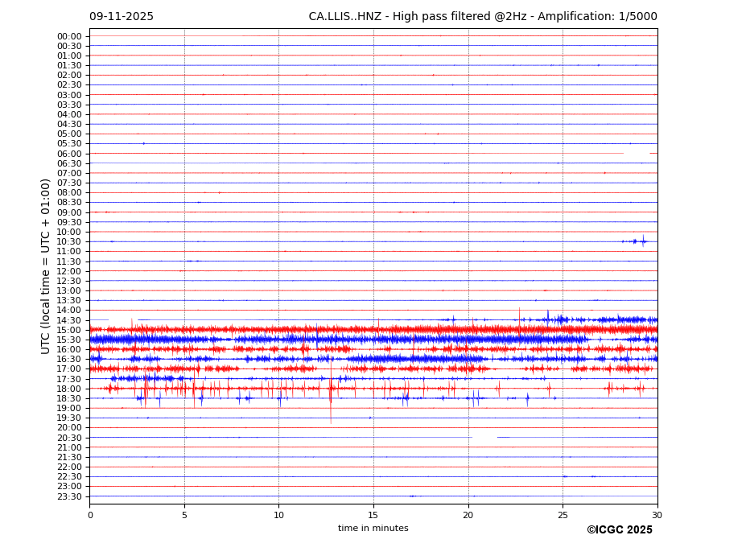
Task: Click the UTC local time y-axis label
Action: 47,266
